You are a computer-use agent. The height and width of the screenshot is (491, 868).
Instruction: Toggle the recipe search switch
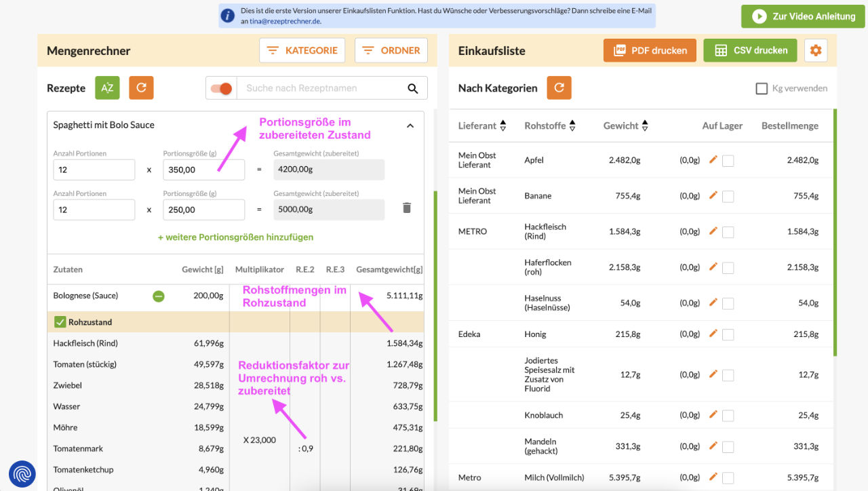[221, 88]
